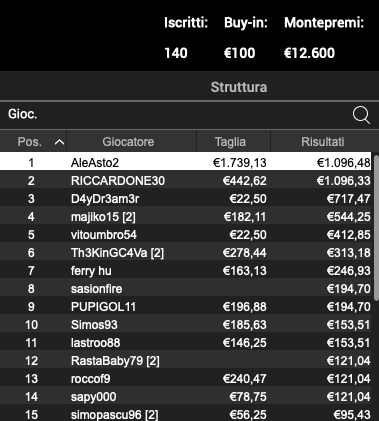Select simopascu96 [2] row
The image size is (379, 421).
click(186, 414)
